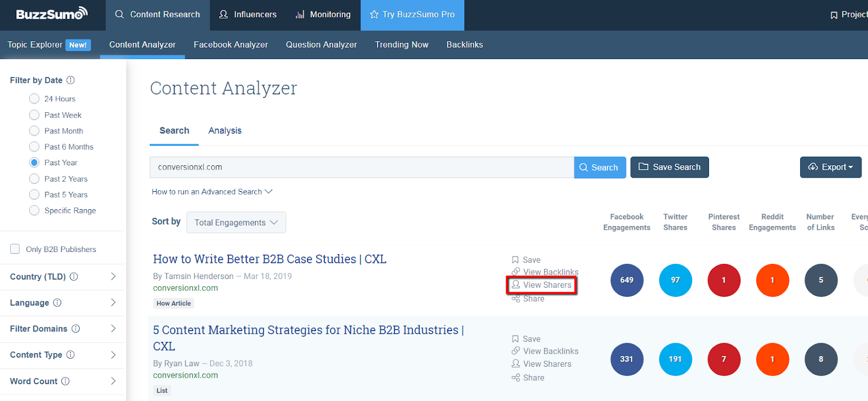Click the Twitter shares circle showing 97
The image size is (868, 401).
tap(675, 280)
